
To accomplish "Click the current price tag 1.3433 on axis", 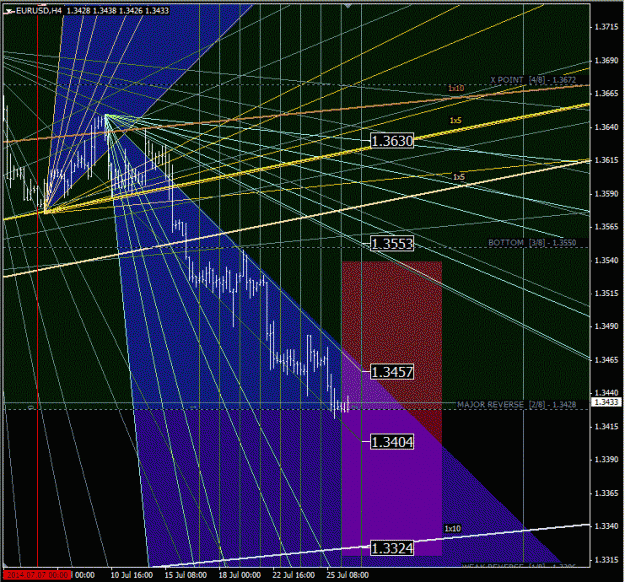I will tap(606, 402).
